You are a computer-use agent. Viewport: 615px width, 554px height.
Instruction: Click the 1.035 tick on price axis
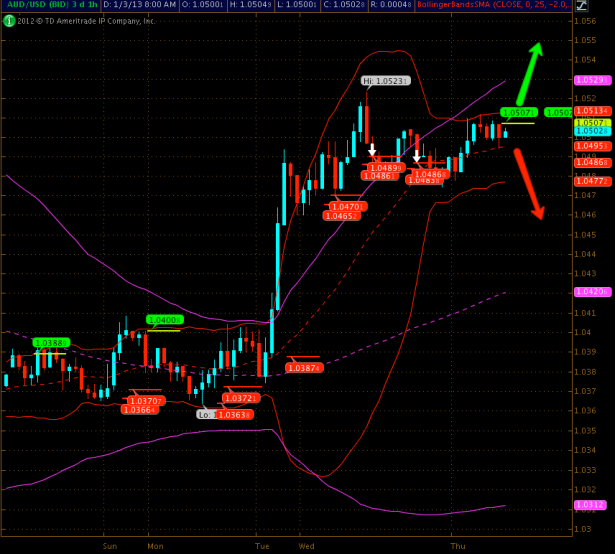click(585, 430)
